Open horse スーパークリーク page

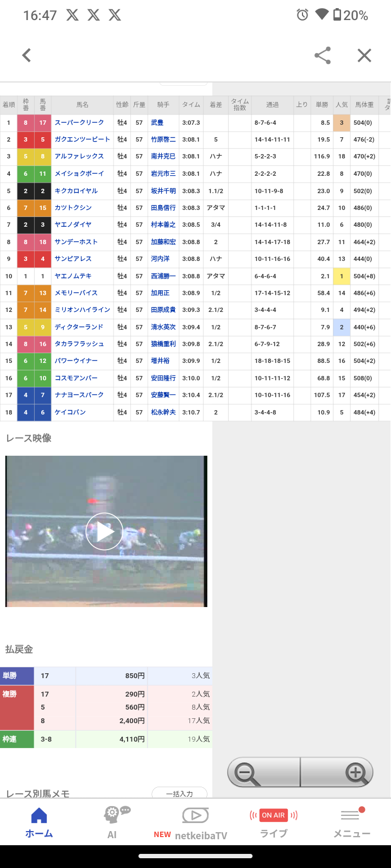pyautogui.click(x=79, y=123)
